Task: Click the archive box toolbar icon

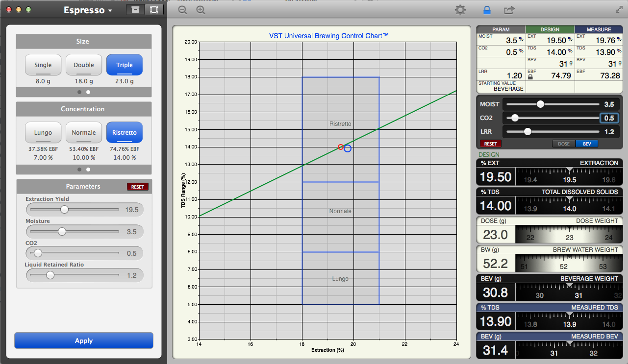Action: coord(136,10)
